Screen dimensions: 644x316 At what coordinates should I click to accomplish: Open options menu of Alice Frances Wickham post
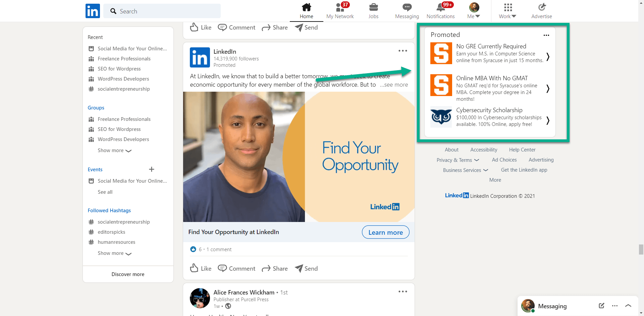[x=402, y=291]
